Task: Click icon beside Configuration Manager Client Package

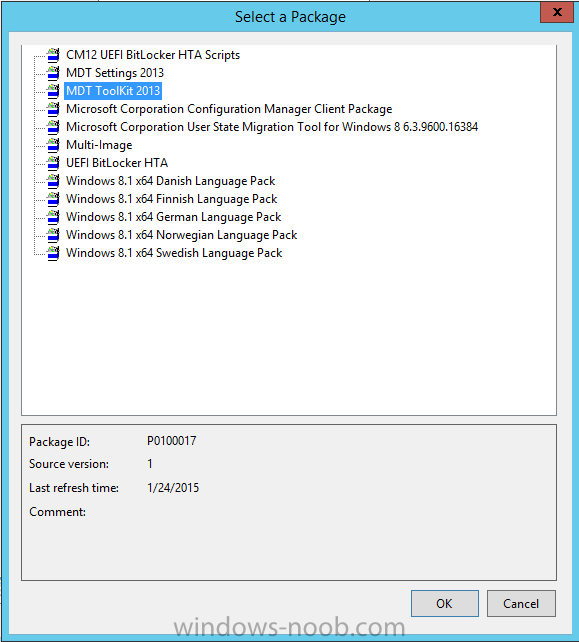Action: (x=53, y=109)
